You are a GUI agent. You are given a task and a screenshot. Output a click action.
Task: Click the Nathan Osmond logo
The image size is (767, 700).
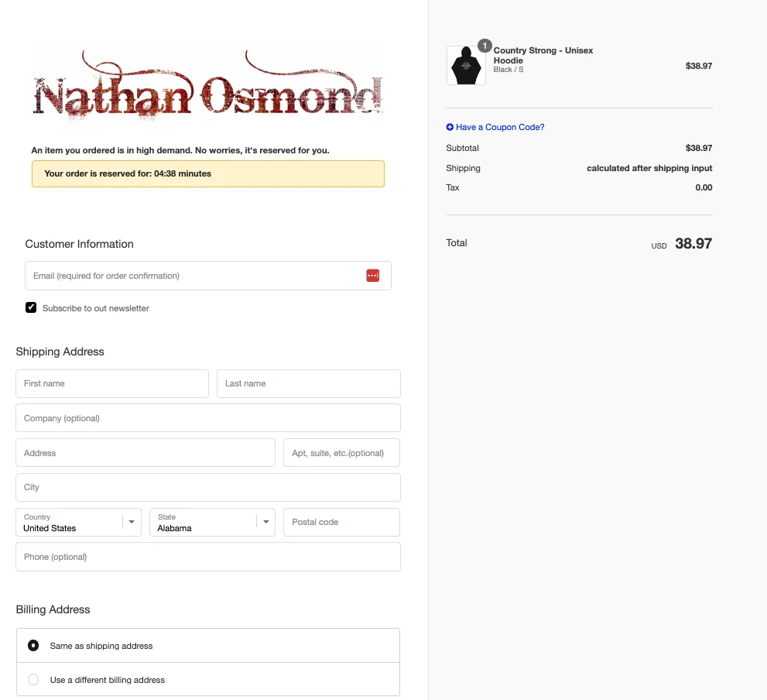[208, 86]
